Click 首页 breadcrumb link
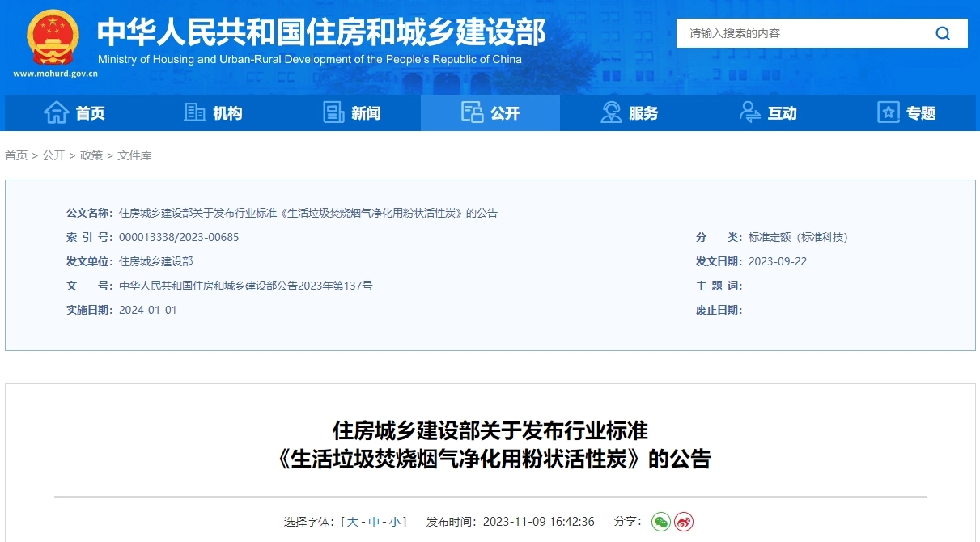Image resolution: width=980 pixels, height=542 pixels. tap(16, 155)
